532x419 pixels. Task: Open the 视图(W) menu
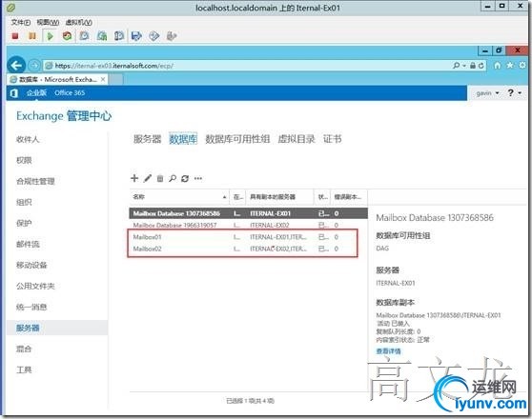coord(48,22)
